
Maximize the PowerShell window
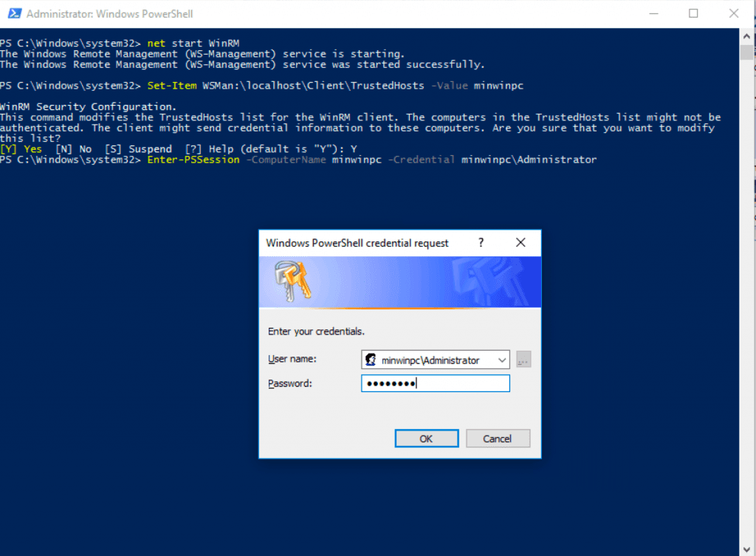pyautogui.click(x=693, y=13)
